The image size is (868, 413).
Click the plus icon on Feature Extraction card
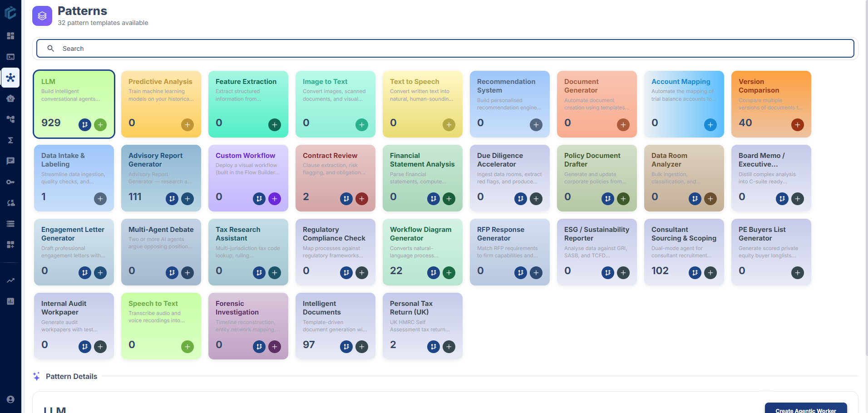coord(275,125)
